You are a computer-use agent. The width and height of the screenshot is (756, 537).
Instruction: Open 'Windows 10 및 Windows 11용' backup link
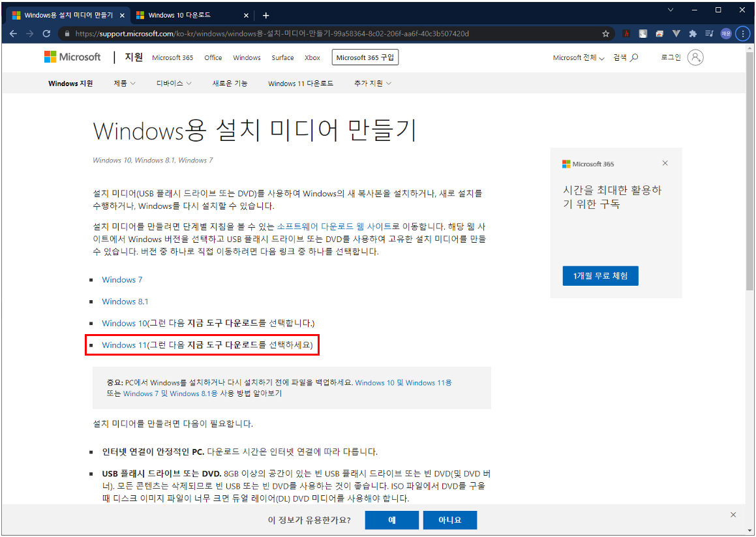point(403,382)
